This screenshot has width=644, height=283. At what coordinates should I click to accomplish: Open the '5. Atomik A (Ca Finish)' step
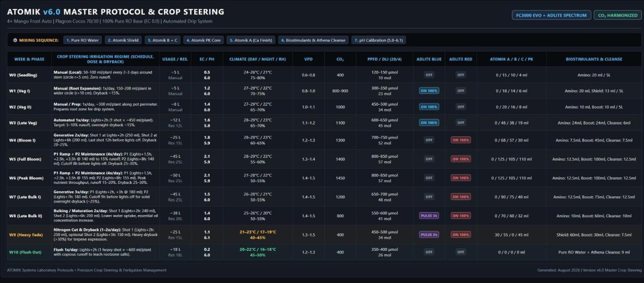(x=250, y=40)
